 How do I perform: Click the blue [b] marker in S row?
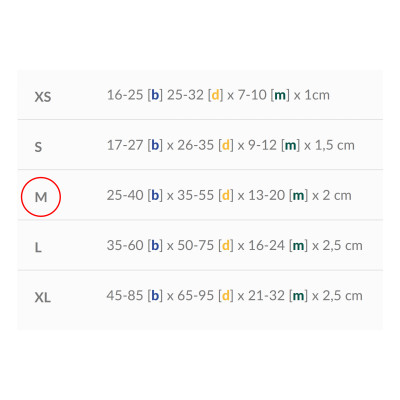click(x=155, y=145)
